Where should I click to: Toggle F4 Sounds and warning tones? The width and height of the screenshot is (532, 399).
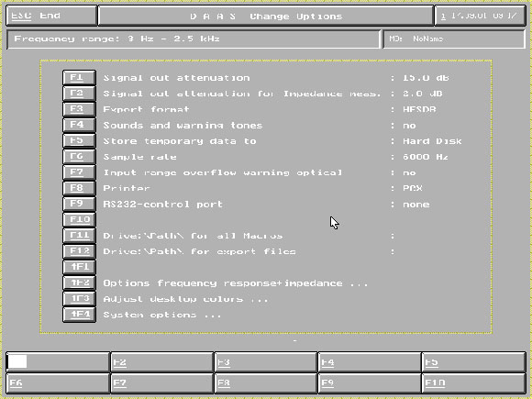[79, 125]
